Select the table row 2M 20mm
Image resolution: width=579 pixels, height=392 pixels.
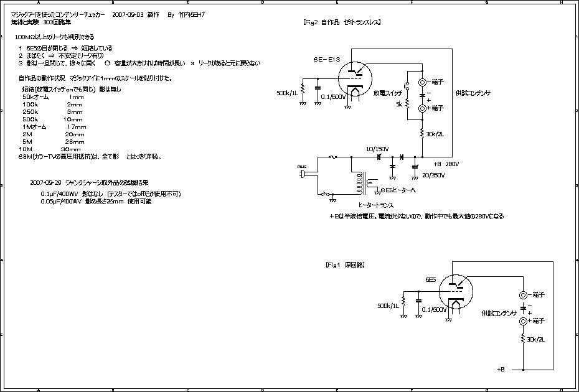[54, 134]
